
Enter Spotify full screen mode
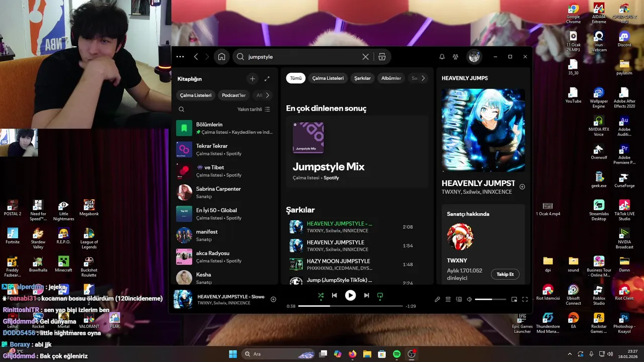click(525, 299)
